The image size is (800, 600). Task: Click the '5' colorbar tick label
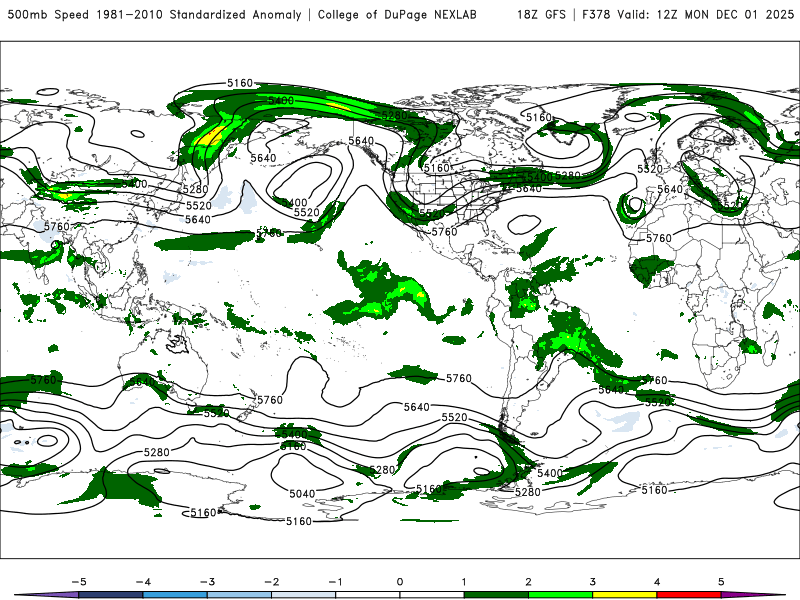(721, 582)
